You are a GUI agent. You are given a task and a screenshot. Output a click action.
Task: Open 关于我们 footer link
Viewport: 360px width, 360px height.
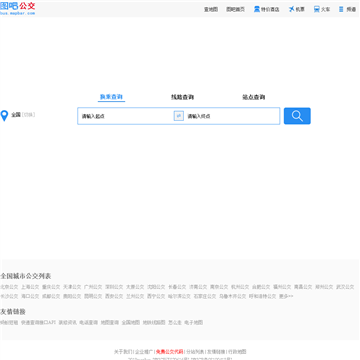point(123,351)
